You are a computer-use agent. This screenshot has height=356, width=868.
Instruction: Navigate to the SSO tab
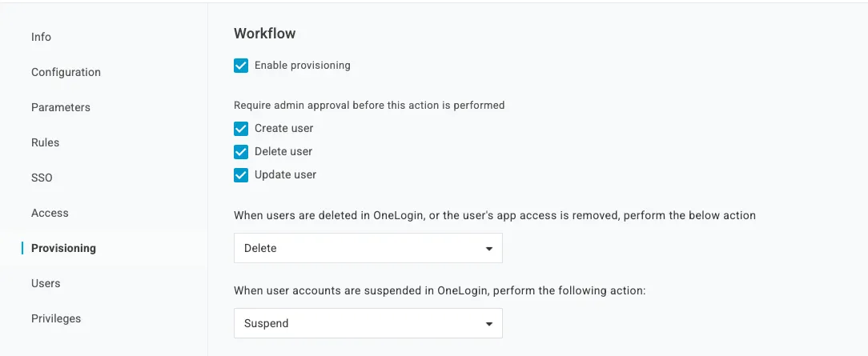coord(42,178)
